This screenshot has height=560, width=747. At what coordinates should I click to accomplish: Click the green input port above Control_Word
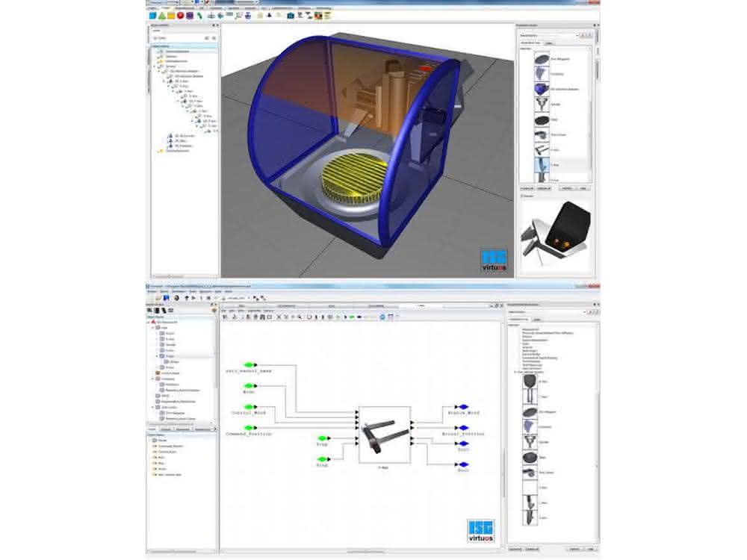[x=250, y=407]
